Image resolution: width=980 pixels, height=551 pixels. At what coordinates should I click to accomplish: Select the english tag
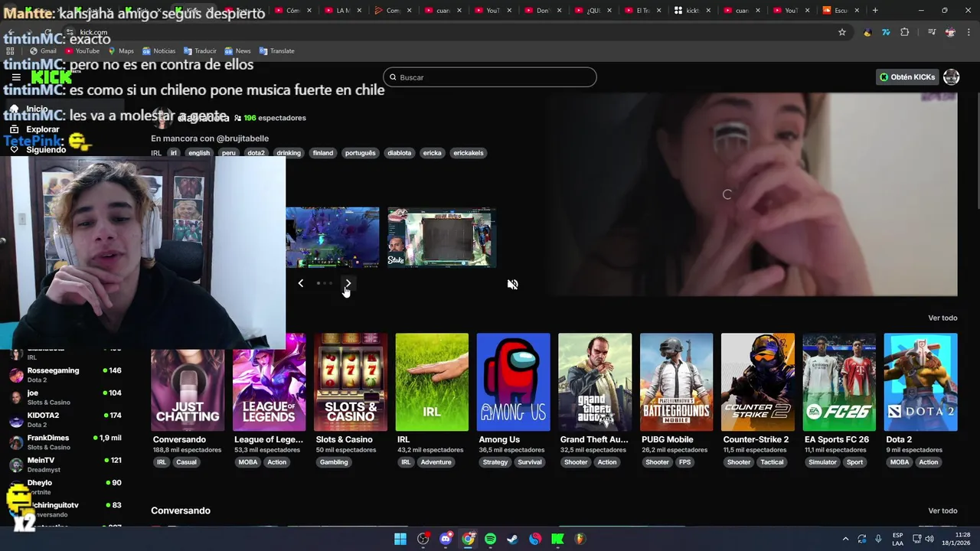(x=199, y=153)
